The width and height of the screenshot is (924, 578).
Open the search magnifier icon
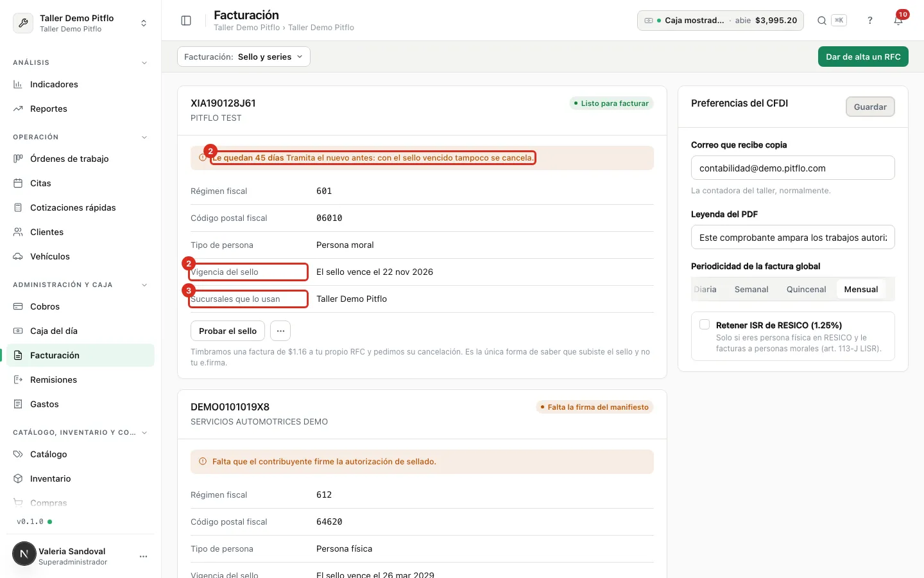(821, 21)
